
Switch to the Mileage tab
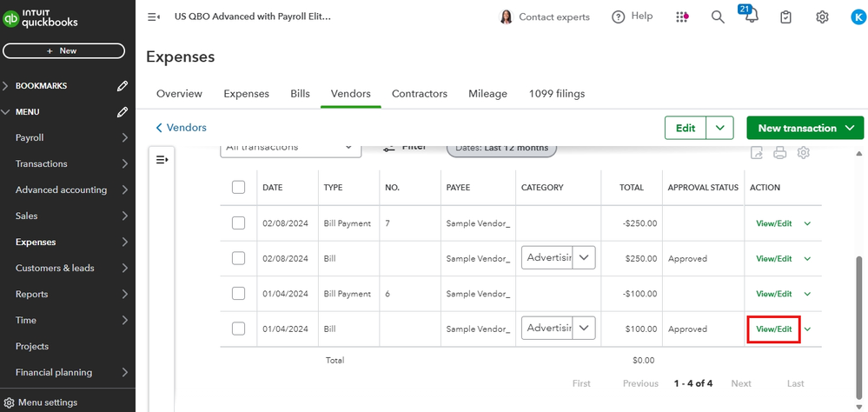click(x=487, y=94)
